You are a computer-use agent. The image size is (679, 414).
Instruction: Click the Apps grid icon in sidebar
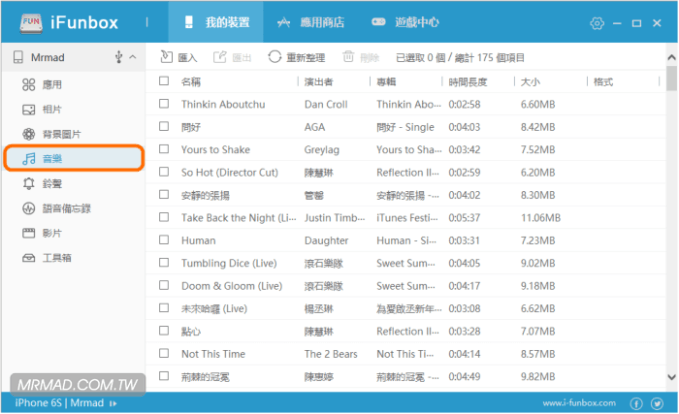click(x=29, y=84)
